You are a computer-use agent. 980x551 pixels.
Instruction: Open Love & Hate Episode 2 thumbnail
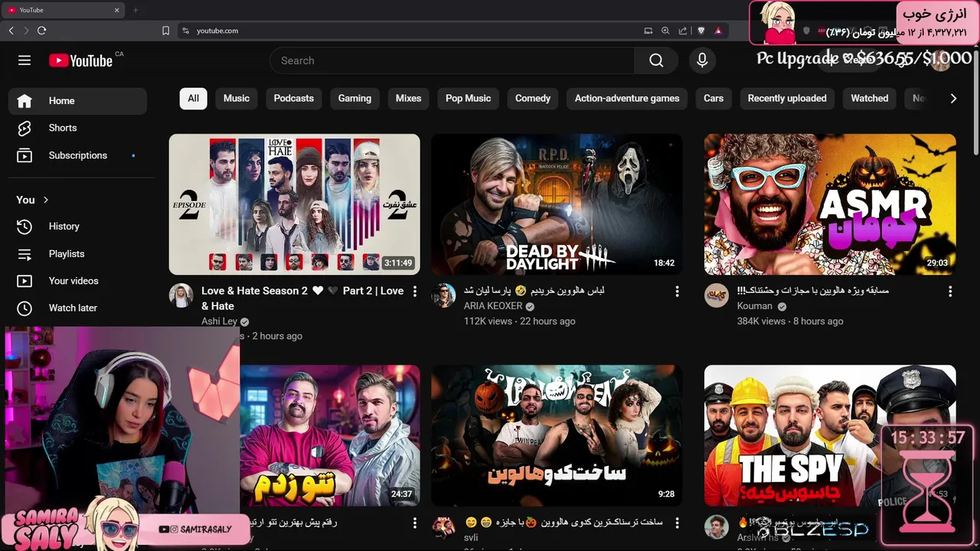(295, 204)
